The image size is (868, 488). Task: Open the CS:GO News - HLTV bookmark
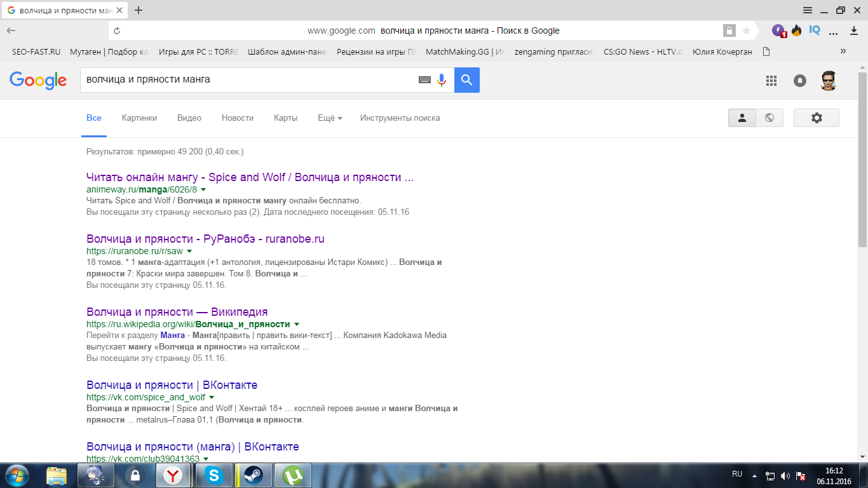pos(643,52)
